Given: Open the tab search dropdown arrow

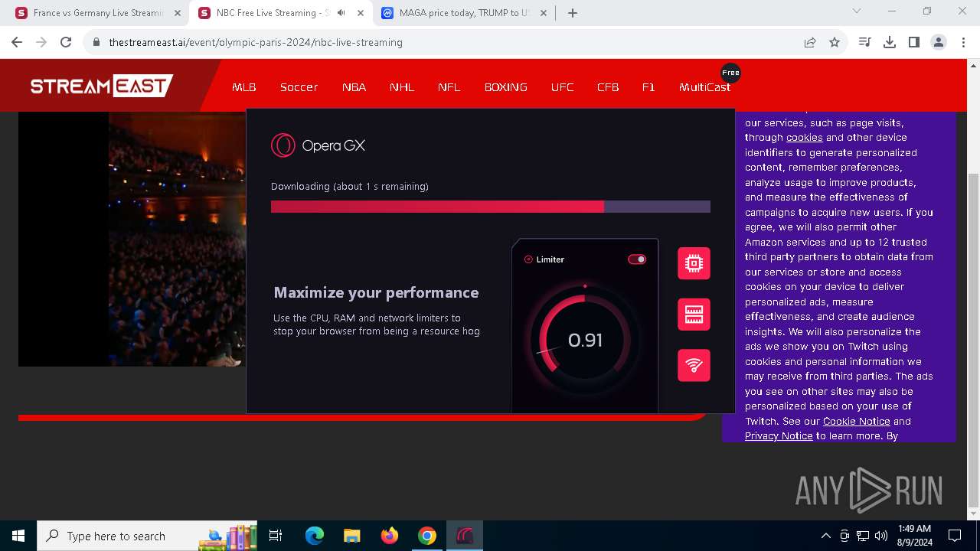Looking at the screenshot, I should point(857,11).
